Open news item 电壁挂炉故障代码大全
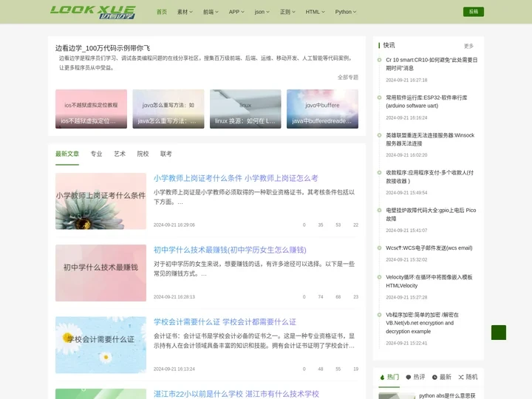Screen dimensions: 532x399 (431, 214)
